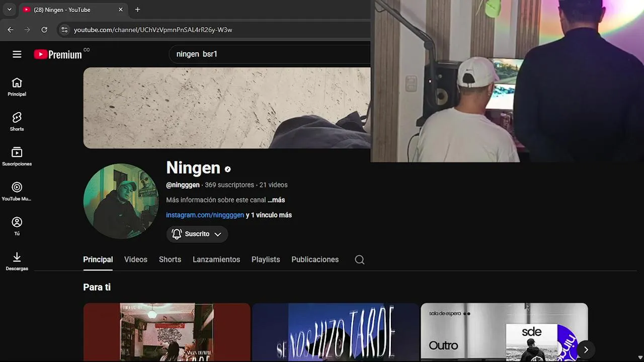Click the Ningen channel name heading

(193, 167)
